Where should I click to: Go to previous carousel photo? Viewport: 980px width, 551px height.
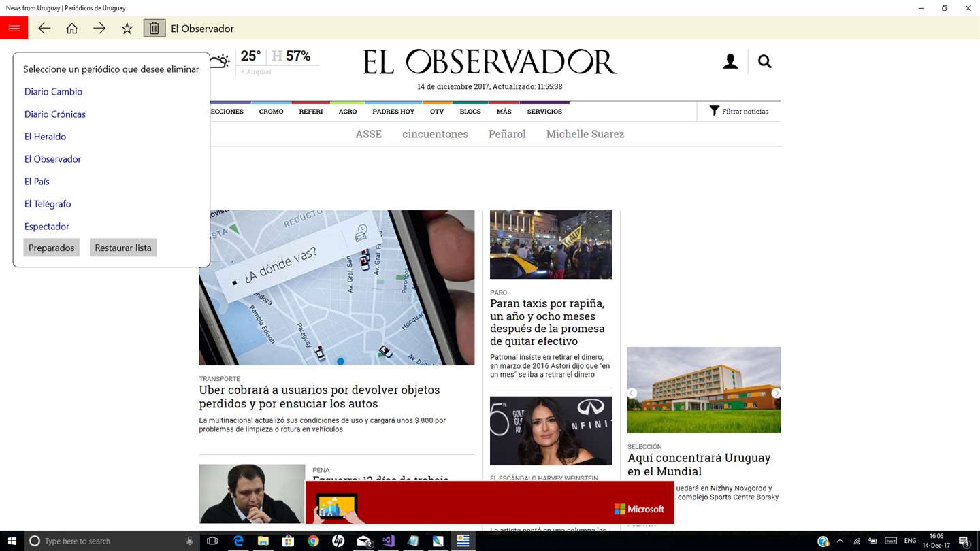point(632,393)
